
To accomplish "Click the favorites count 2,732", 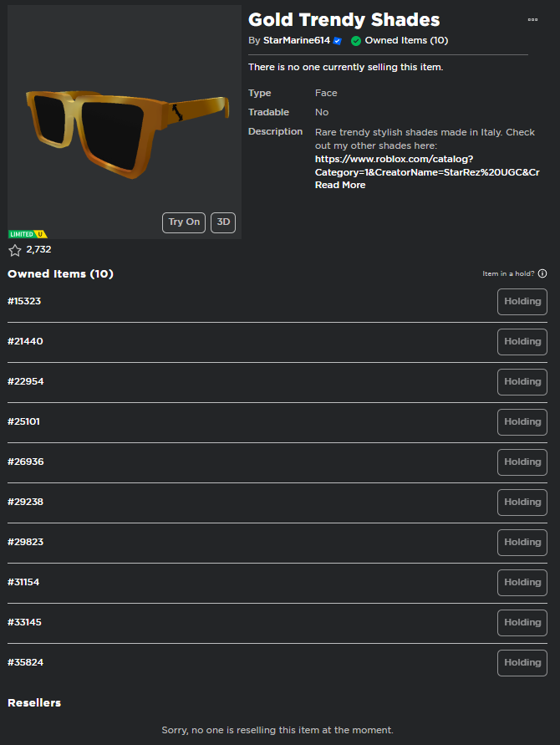I will (x=39, y=249).
